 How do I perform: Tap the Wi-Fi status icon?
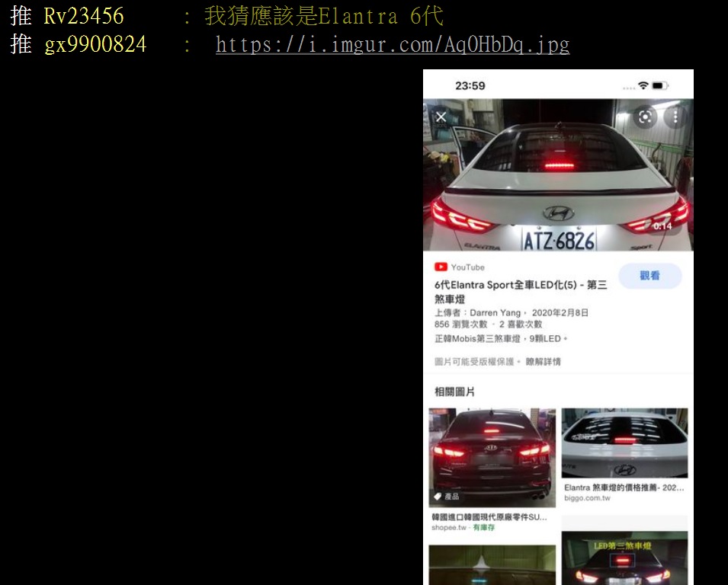pos(643,85)
